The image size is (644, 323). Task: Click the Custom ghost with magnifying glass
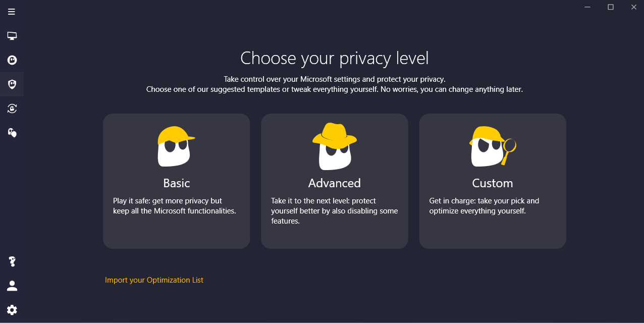tap(493, 146)
